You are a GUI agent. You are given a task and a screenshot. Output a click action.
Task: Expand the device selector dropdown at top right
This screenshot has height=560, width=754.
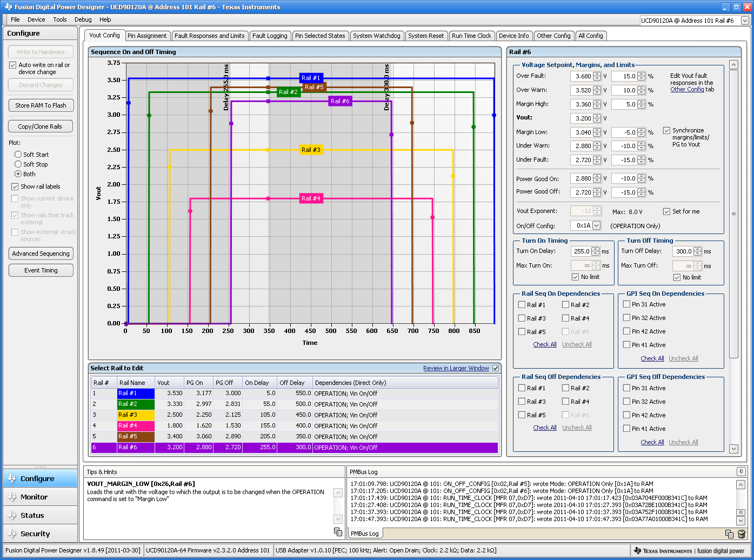click(745, 21)
